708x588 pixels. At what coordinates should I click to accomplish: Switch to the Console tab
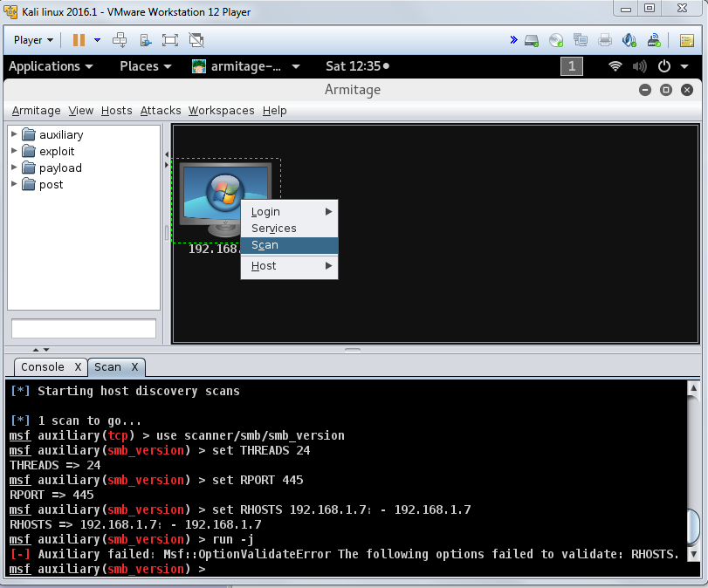[42, 367]
